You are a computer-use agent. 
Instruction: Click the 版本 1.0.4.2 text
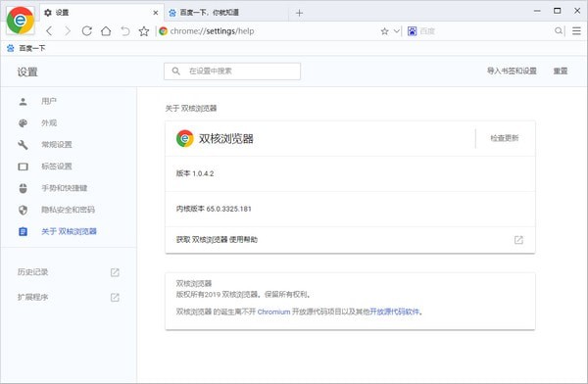(x=195, y=173)
